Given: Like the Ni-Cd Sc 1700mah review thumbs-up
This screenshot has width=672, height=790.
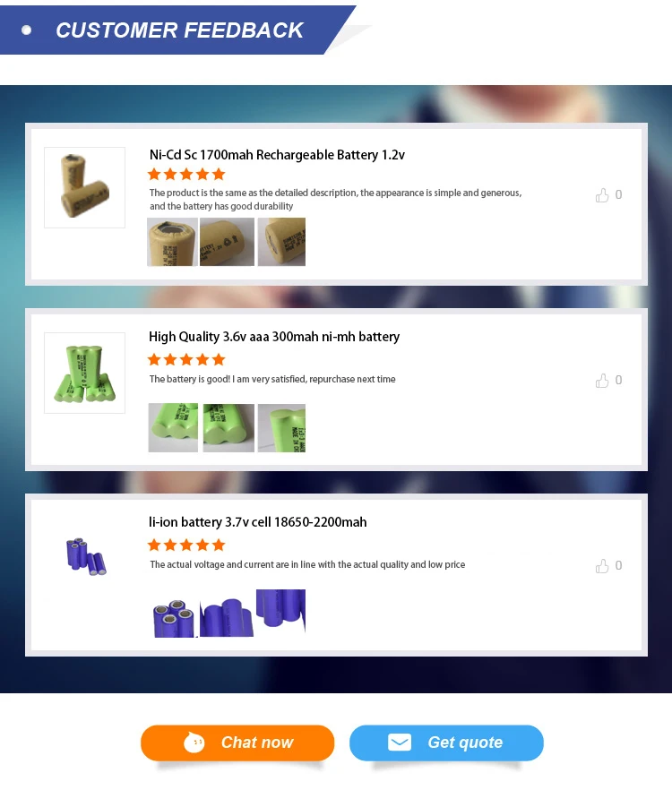Looking at the screenshot, I should tap(602, 195).
